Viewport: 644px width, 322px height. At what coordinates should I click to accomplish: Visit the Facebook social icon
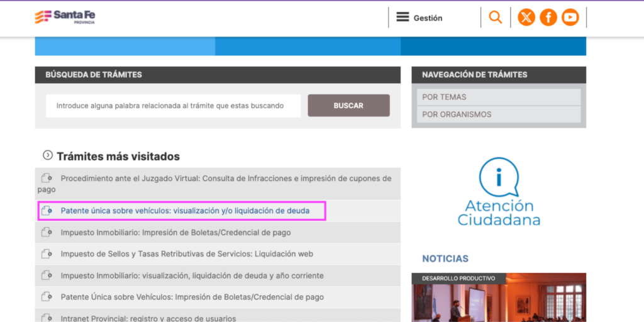(548, 17)
